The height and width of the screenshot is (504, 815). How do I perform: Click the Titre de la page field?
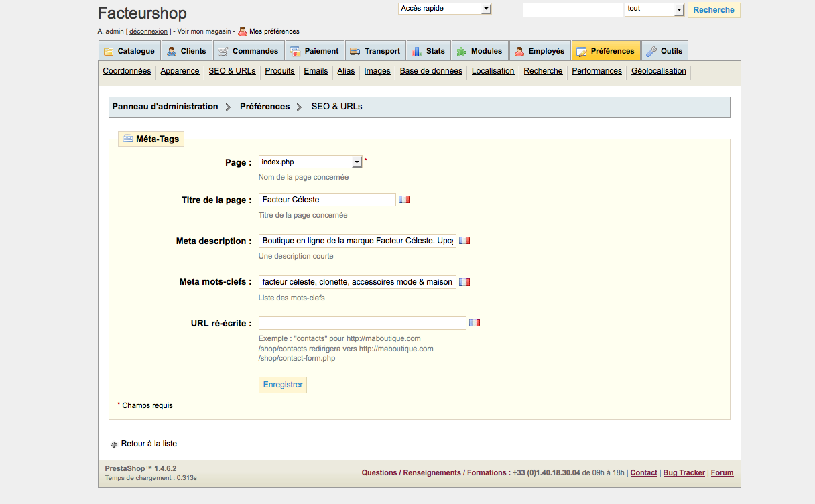[327, 200]
